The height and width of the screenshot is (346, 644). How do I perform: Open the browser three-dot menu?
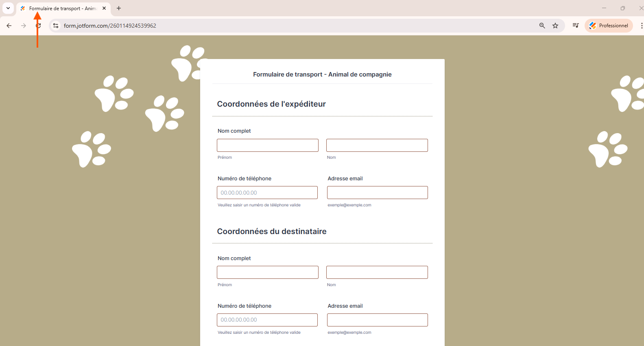641,26
